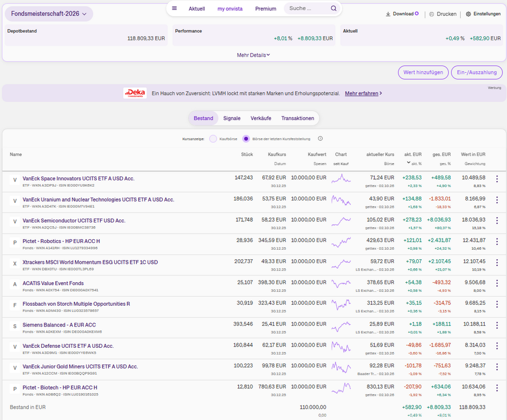The width and height of the screenshot is (507, 420).
Task: Open three-dot menu for Pictet Biotech row
Action: coord(497,388)
